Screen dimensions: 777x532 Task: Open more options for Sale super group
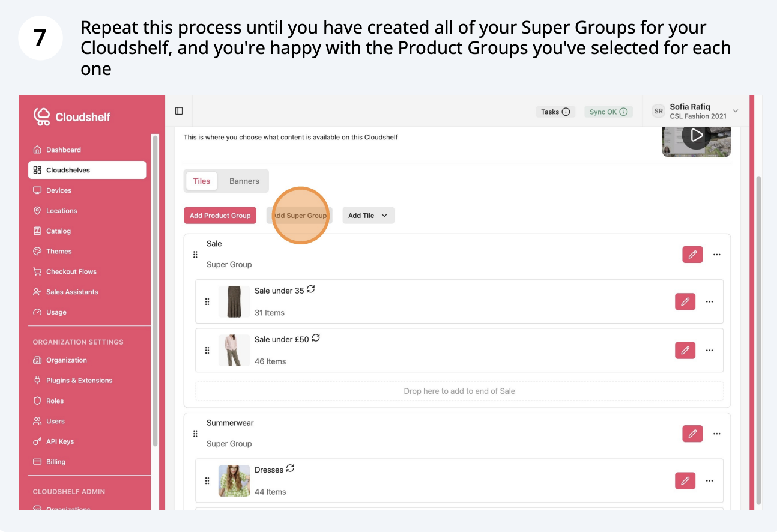point(717,255)
